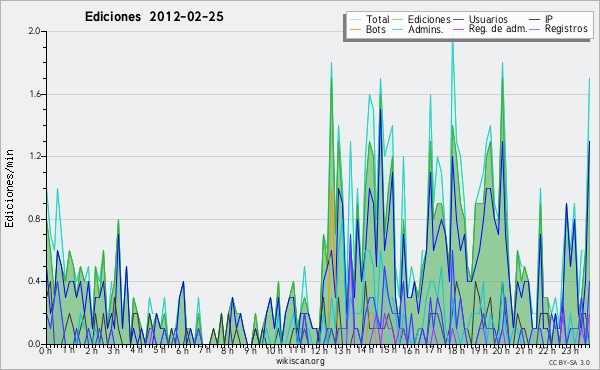Click the 'Ediciones' legend label
The image size is (600, 370).
[x=429, y=19]
